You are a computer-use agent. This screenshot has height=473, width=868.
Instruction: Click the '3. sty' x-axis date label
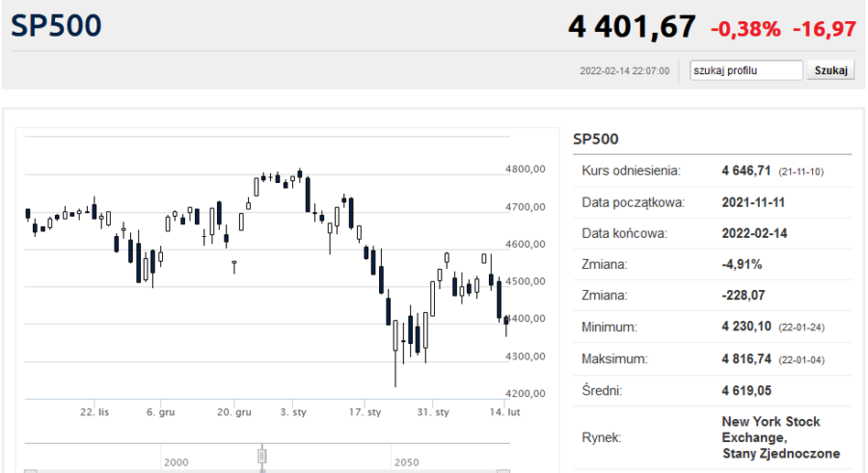(x=293, y=412)
